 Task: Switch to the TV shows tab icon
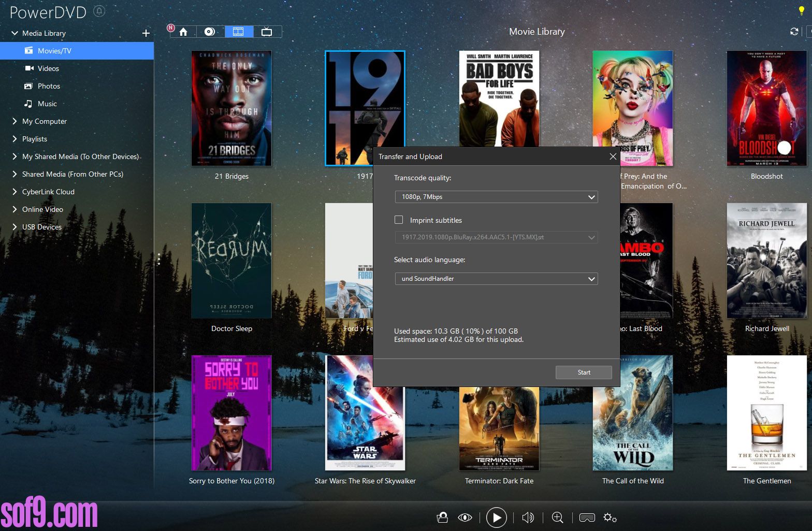267,32
